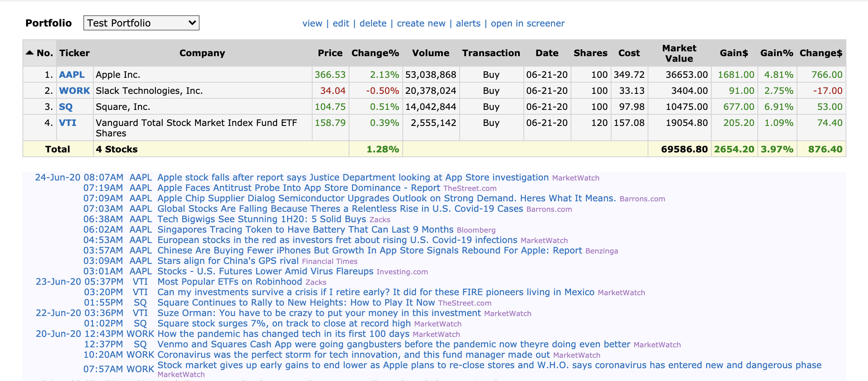The width and height of the screenshot is (868, 381).
Task: Sort by Price column header
Action: (x=330, y=53)
